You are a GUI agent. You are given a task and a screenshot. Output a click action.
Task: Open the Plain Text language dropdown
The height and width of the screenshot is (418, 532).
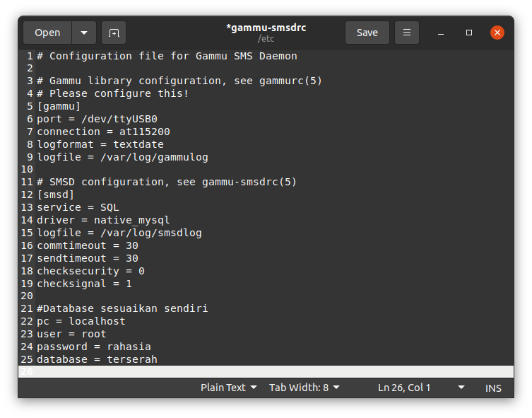click(x=228, y=388)
